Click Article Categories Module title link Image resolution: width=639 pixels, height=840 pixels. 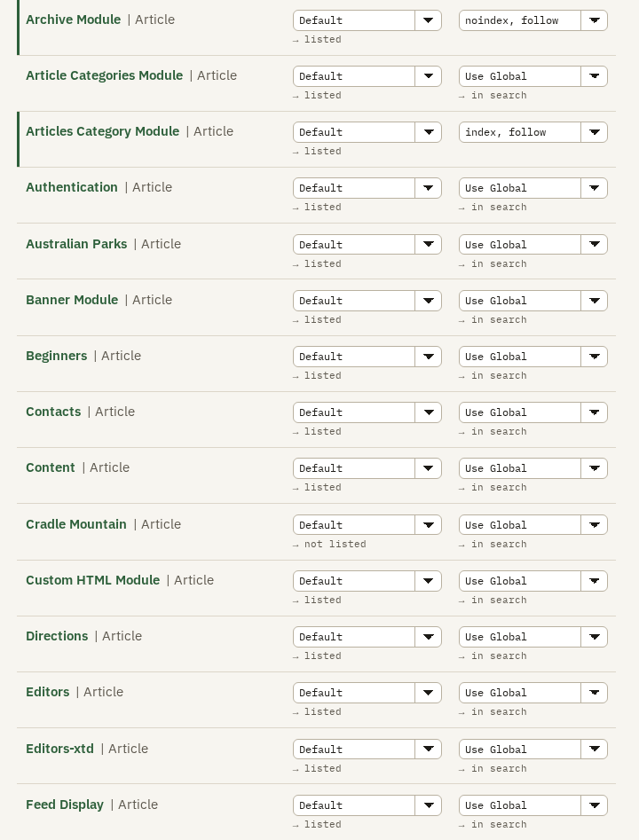(x=105, y=75)
